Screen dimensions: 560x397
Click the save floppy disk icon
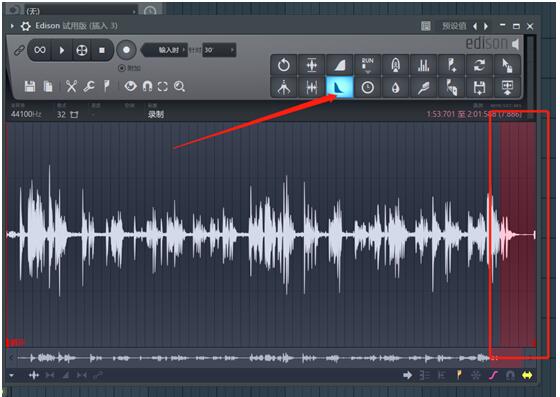tap(30, 86)
